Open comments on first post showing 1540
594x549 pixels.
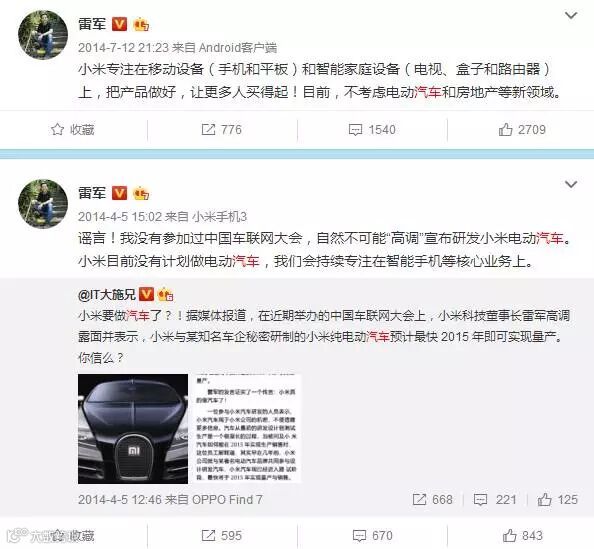(372, 130)
